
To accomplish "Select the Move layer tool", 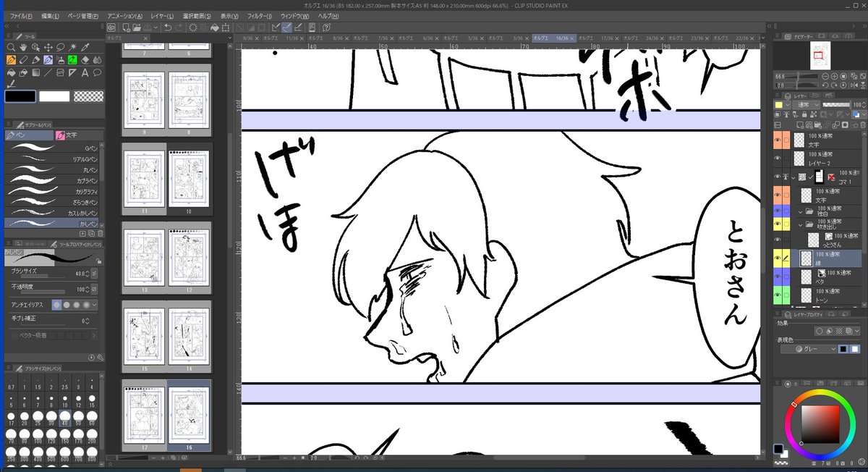I will click(x=48, y=47).
